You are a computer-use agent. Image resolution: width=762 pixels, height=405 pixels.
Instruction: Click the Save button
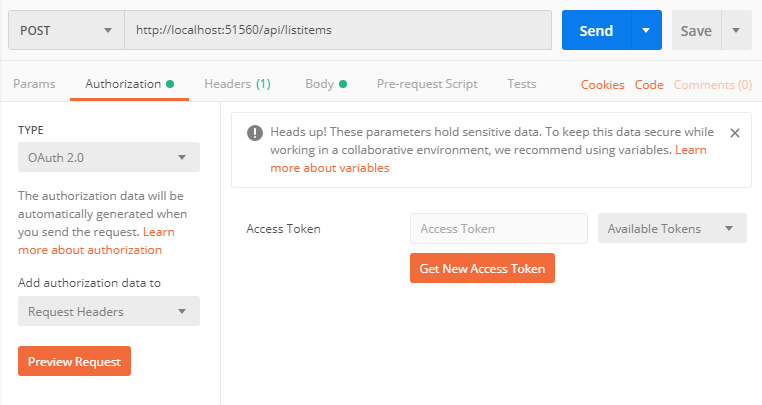click(x=696, y=31)
